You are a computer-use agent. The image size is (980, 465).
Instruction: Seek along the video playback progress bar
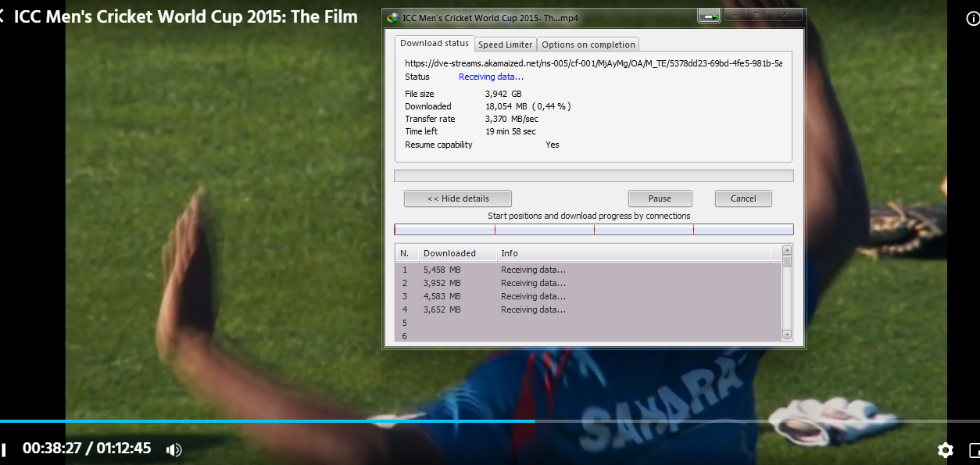click(490, 421)
